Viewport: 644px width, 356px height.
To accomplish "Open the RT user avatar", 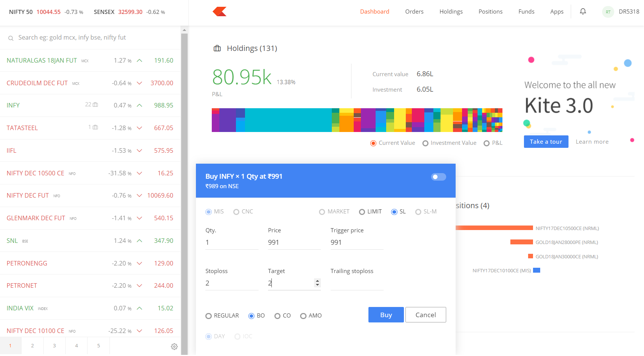I will click(x=608, y=12).
